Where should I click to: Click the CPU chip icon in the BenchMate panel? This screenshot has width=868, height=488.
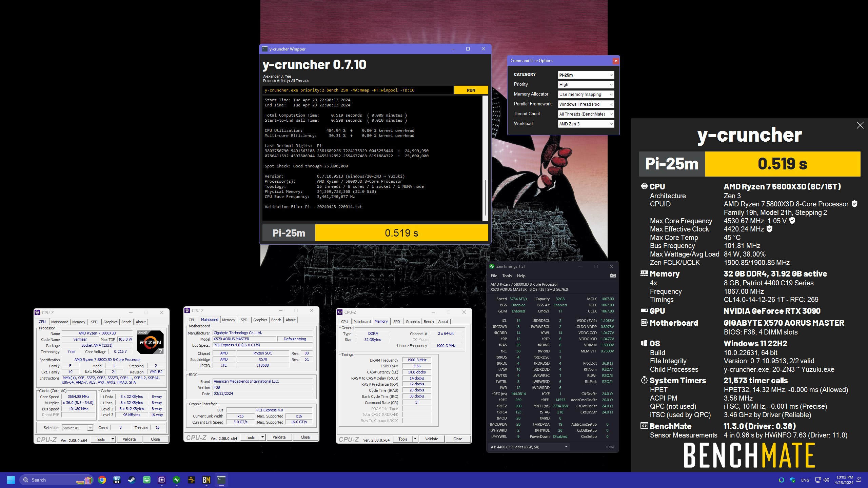click(644, 186)
